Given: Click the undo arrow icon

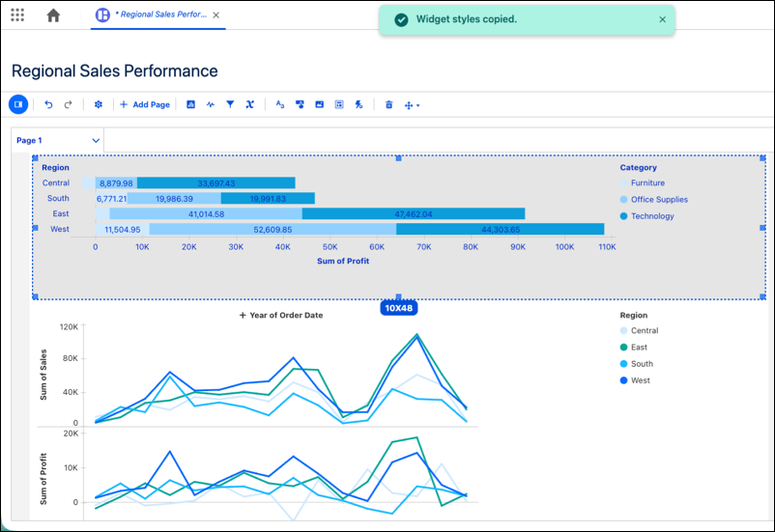Looking at the screenshot, I should [x=48, y=104].
